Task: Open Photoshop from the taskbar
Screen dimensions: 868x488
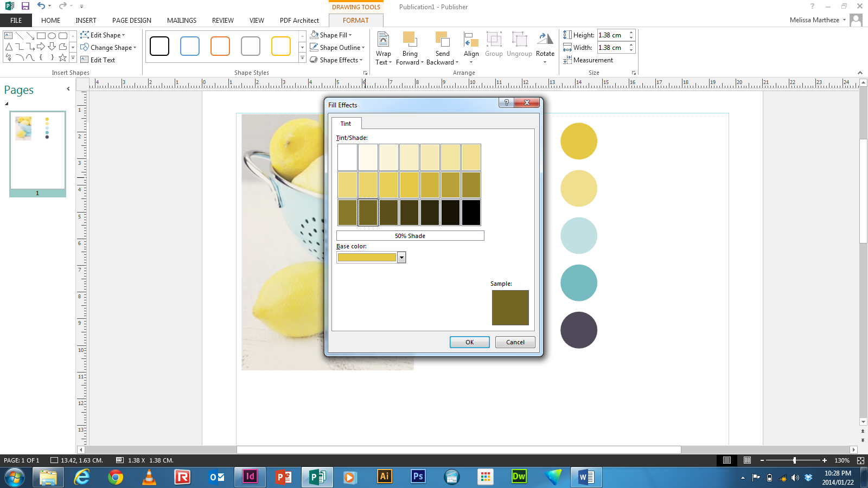Action: [418, 477]
